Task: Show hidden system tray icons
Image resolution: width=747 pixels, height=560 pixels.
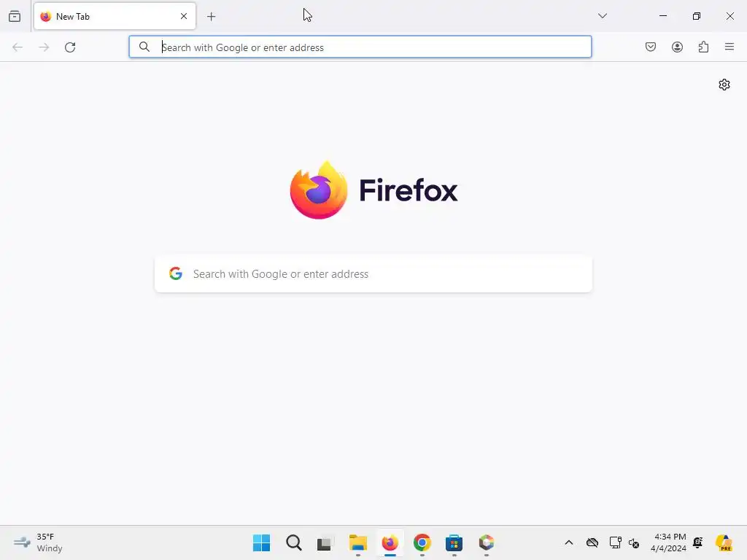Action: coord(569,542)
